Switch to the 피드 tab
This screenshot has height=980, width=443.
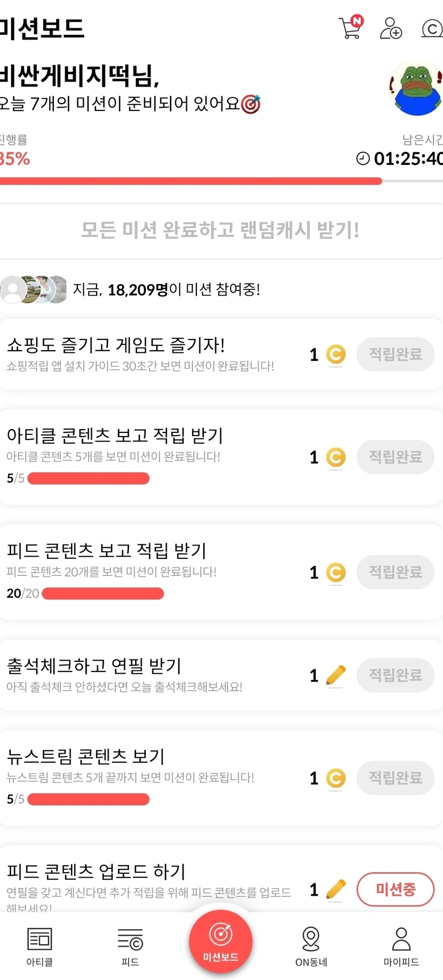point(130,946)
